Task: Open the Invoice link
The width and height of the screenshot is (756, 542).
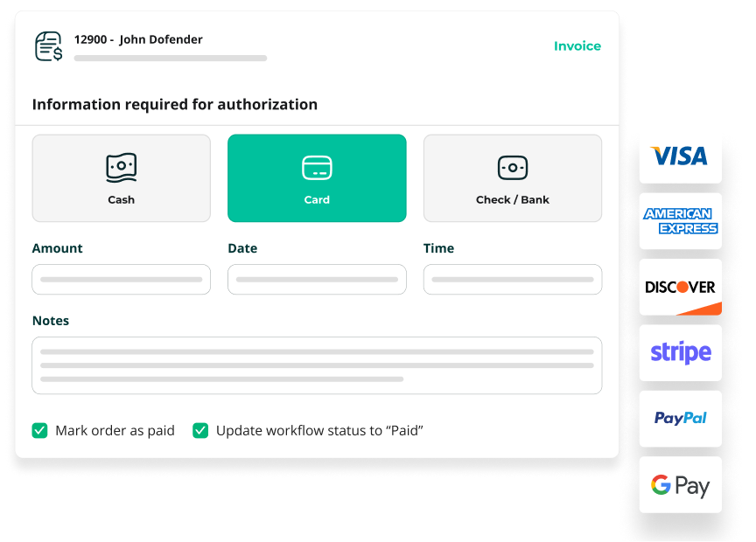Action: coord(577,46)
